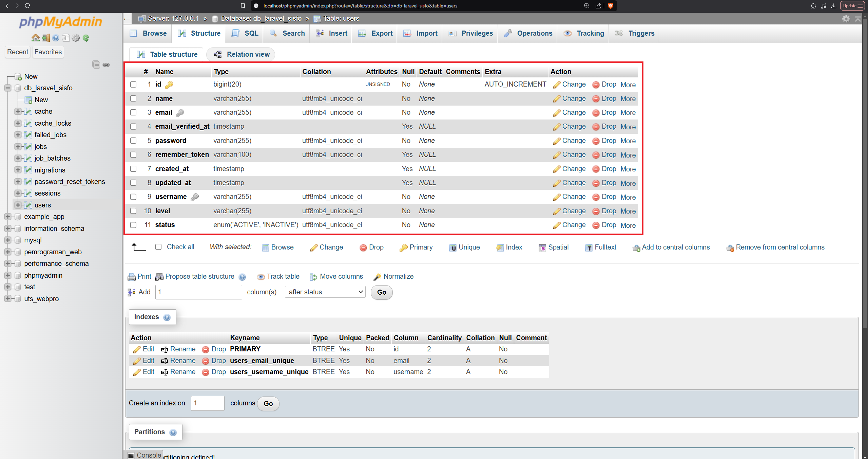Open the Relation view tab
868x459 pixels.
[241, 54]
